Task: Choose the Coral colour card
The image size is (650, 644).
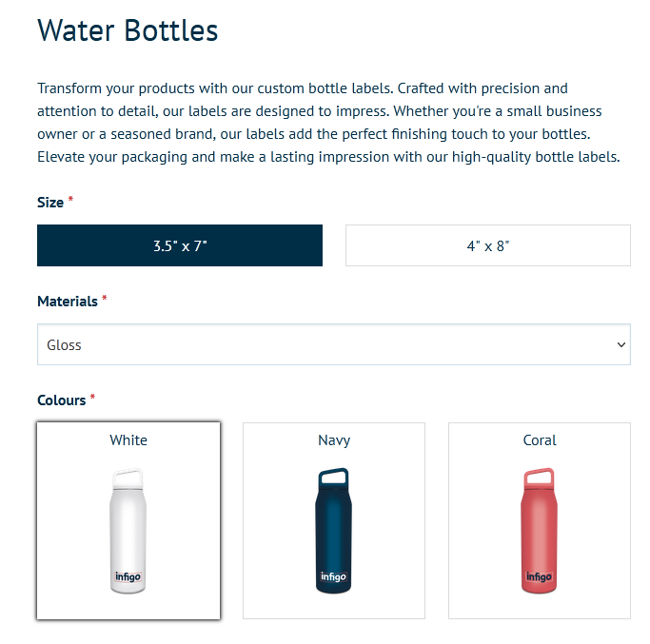Action: [x=540, y=520]
